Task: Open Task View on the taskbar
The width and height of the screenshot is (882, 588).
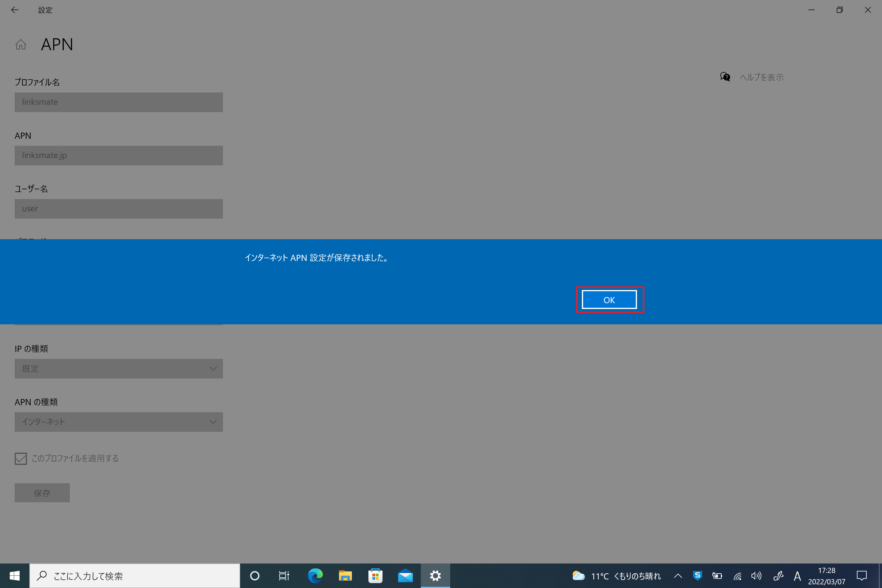Action: (x=284, y=576)
